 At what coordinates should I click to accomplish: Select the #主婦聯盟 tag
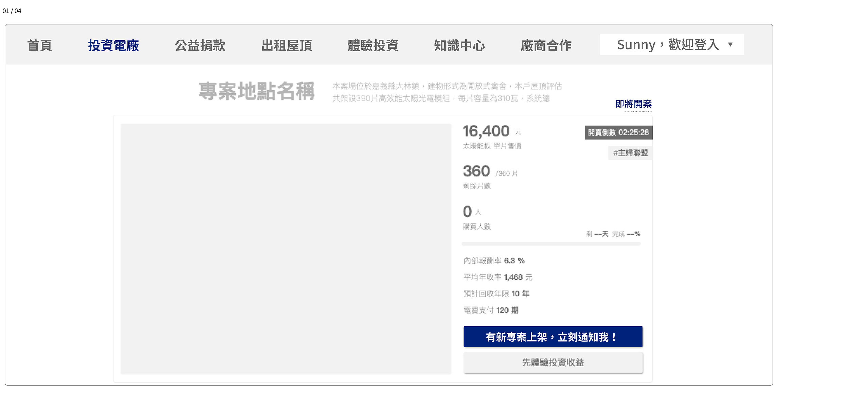click(x=630, y=153)
